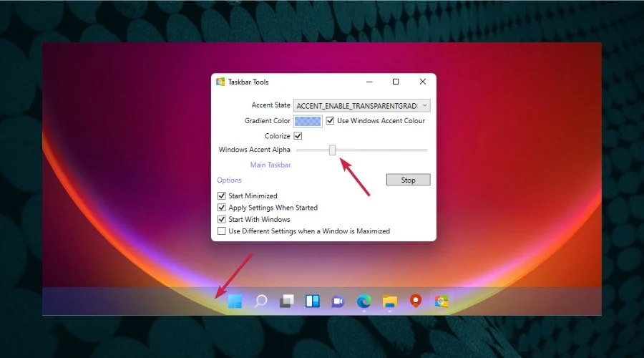Viewport: 644px width, 358px height.
Task: Minimize the Taskbar Tools window
Action: click(369, 82)
